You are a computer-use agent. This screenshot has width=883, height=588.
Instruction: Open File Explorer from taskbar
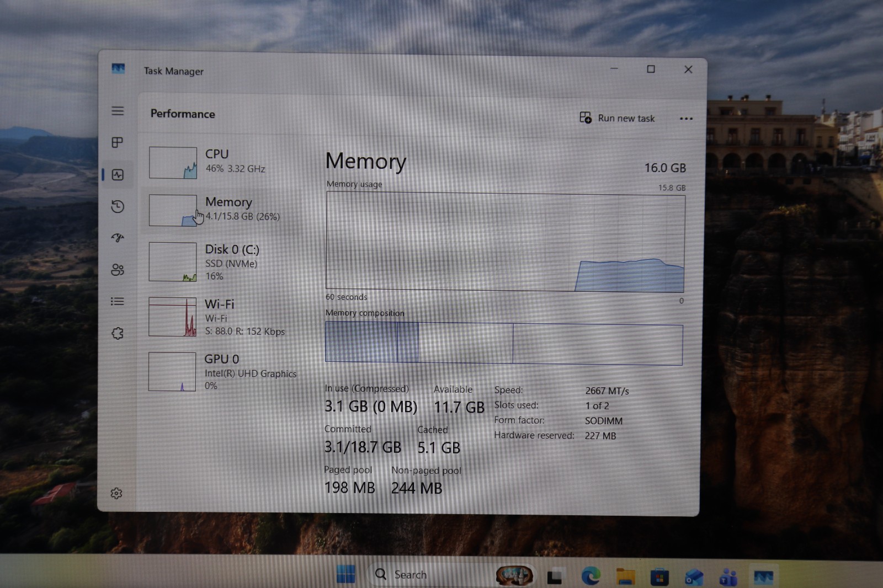point(626,576)
